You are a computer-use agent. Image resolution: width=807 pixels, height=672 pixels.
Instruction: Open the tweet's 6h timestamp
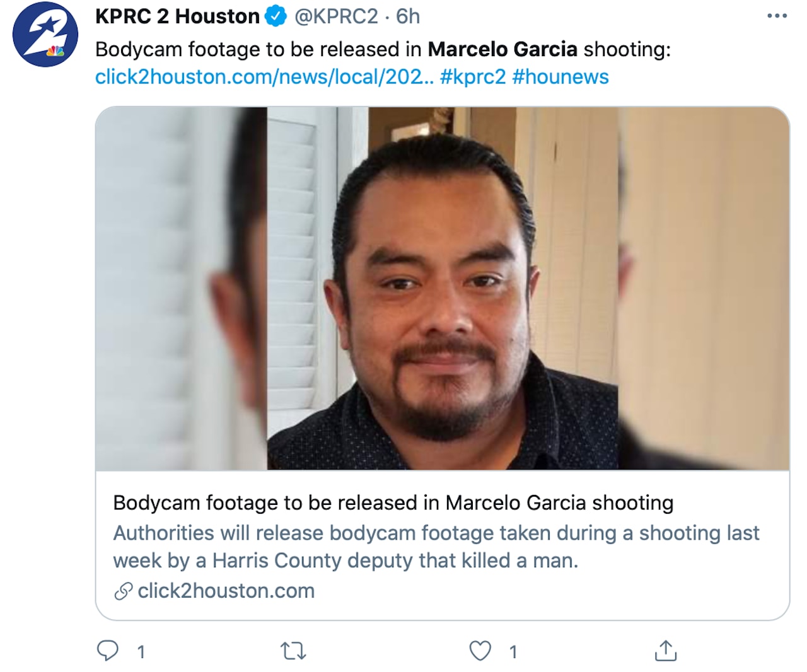point(408,16)
